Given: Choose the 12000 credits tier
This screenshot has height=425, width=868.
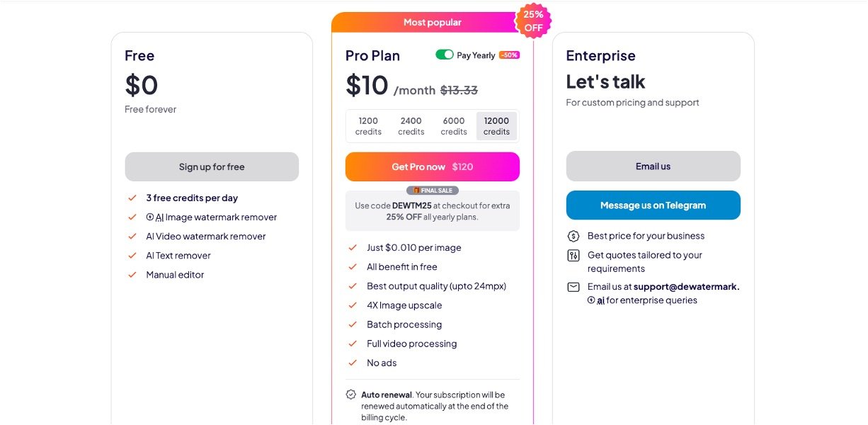Looking at the screenshot, I should click(496, 126).
